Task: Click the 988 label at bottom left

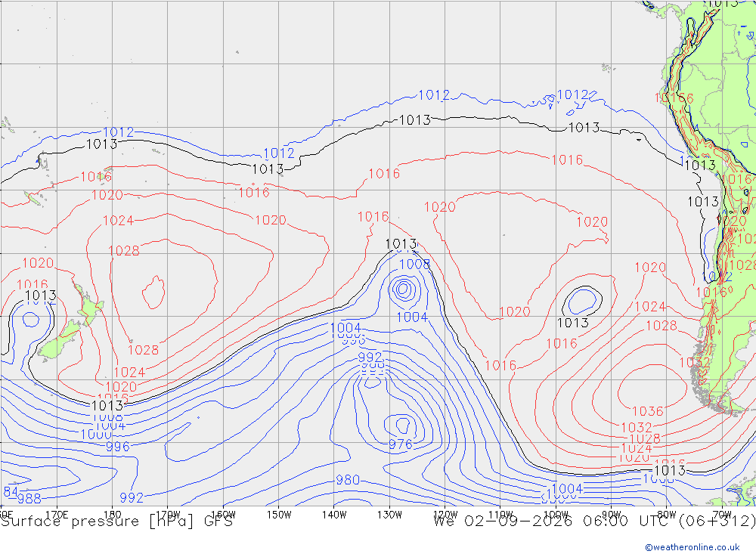Action: 29,499
